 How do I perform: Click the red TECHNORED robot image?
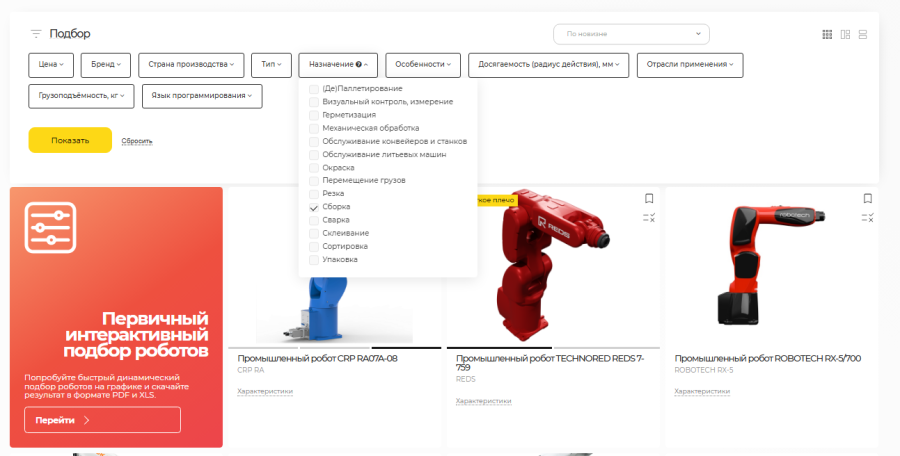pyautogui.click(x=551, y=267)
